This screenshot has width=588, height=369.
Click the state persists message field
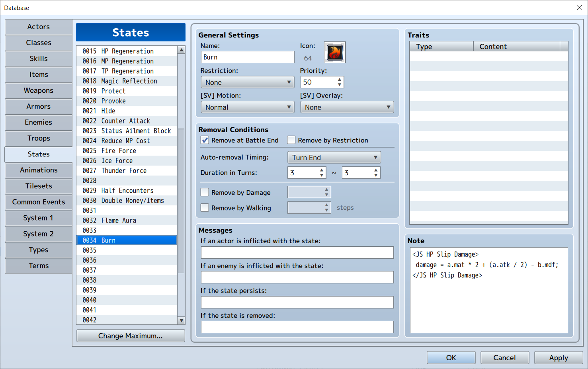tap(297, 302)
